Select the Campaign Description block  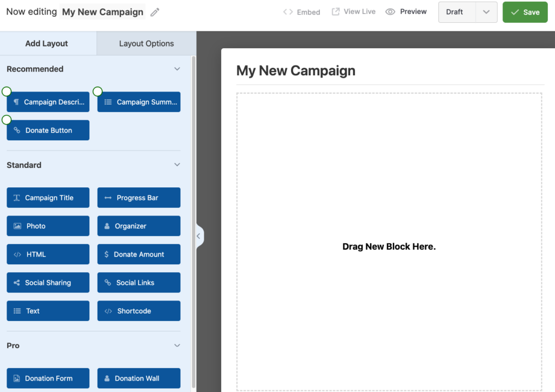tap(48, 102)
